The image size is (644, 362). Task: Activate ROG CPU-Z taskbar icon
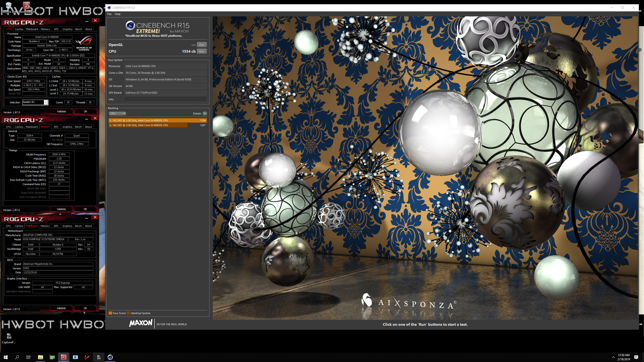[64, 357]
